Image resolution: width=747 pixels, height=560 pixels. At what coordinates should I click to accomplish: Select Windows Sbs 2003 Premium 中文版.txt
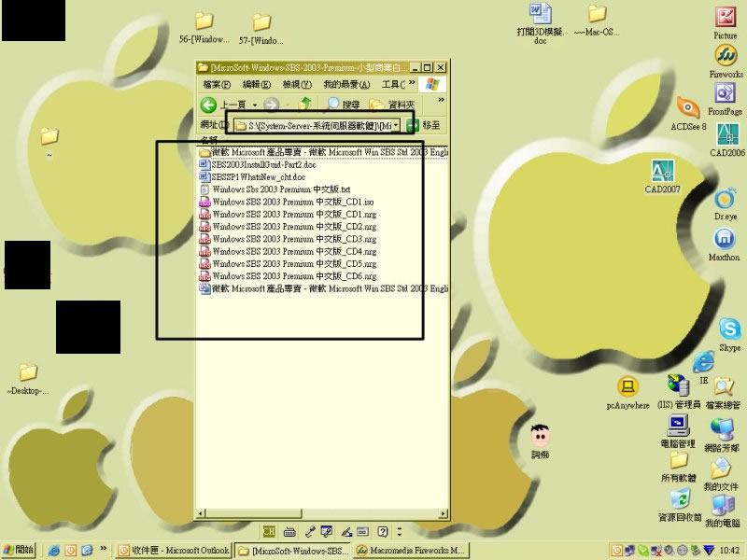coord(275,189)
